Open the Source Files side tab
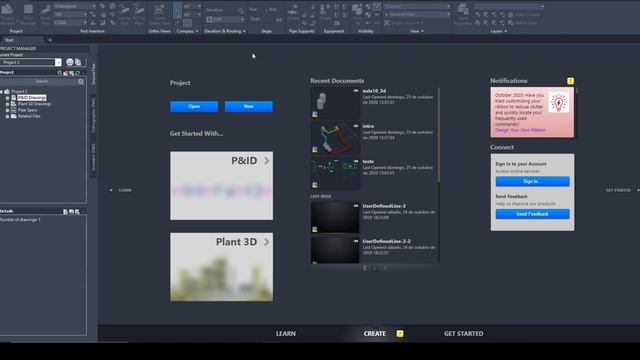 93,73
